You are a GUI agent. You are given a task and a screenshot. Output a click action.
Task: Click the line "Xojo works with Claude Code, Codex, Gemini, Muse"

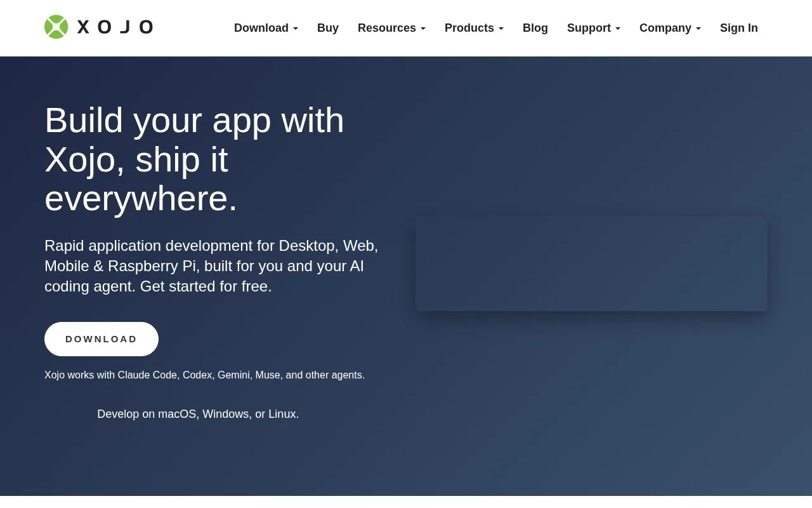pos(204,375)
